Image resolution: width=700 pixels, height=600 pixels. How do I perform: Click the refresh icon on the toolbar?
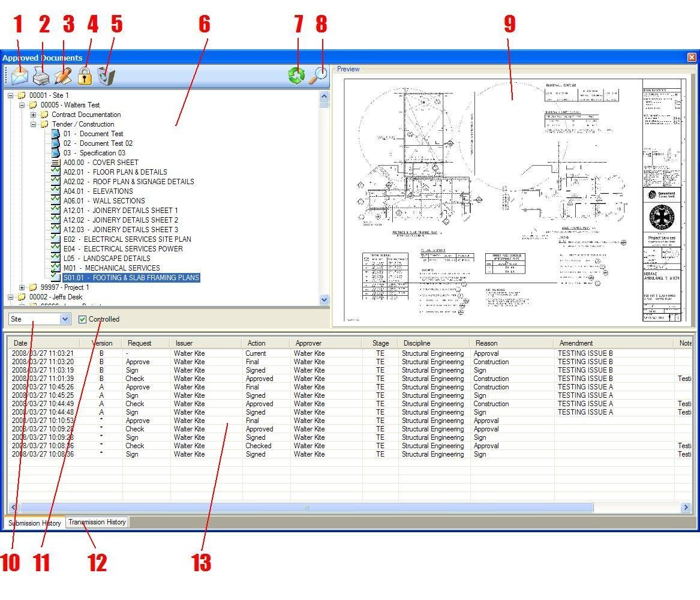point(296,76)
